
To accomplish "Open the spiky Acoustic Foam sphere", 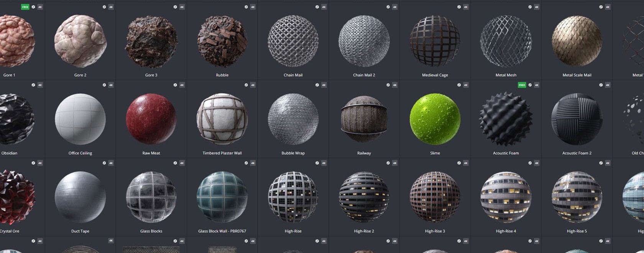I will tap(506, 119).
